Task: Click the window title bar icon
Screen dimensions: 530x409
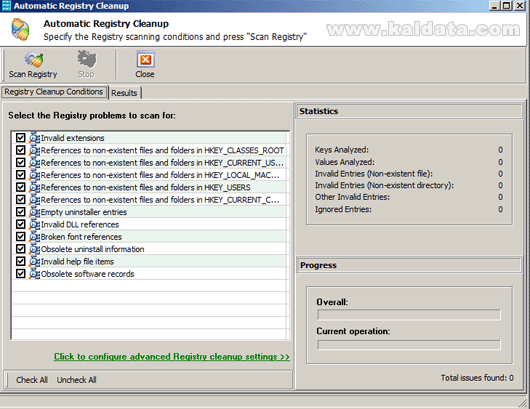Action: [x=6, y=6]
